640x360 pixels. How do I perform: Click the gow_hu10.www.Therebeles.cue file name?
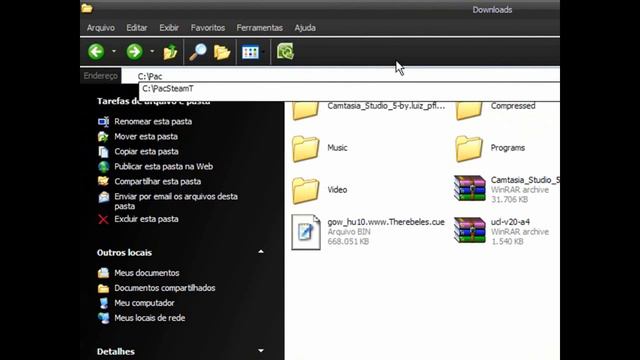tap(386, 222)
